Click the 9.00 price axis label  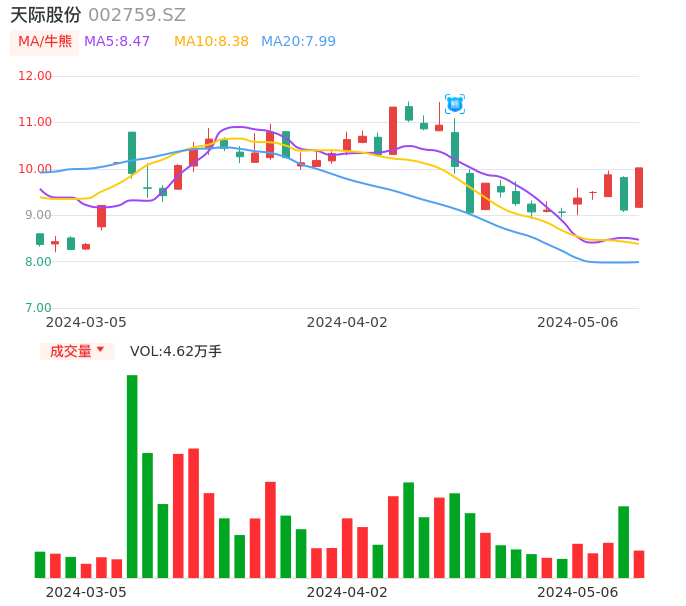pyautogui.click(x=38, y=215)
